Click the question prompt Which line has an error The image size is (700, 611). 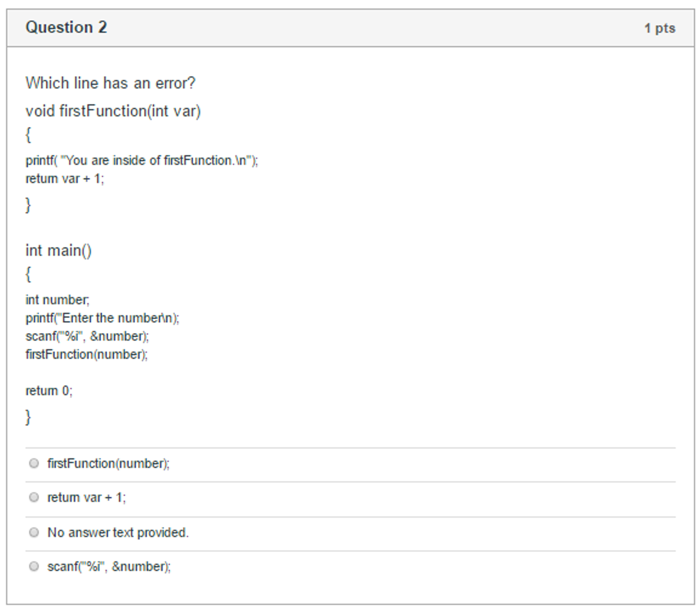coord(110,82)
